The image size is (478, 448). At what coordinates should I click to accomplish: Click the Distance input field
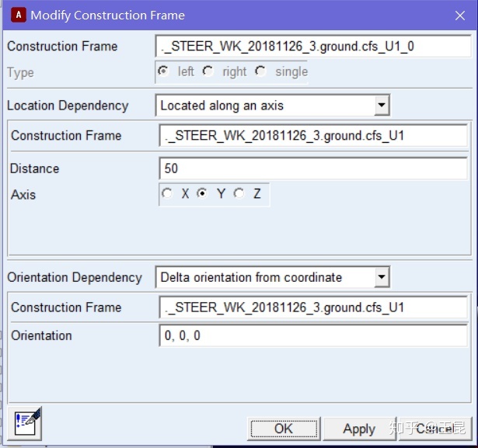(312, 168)
